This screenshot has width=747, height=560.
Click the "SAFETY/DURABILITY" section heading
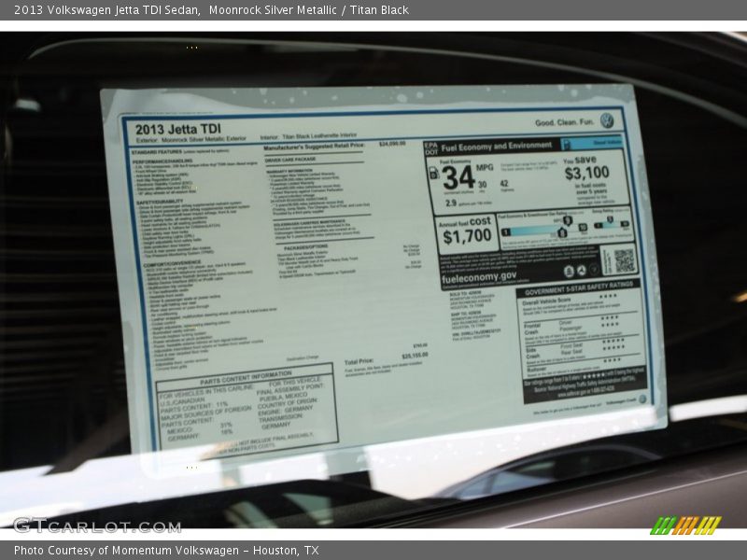pos(160,202)
